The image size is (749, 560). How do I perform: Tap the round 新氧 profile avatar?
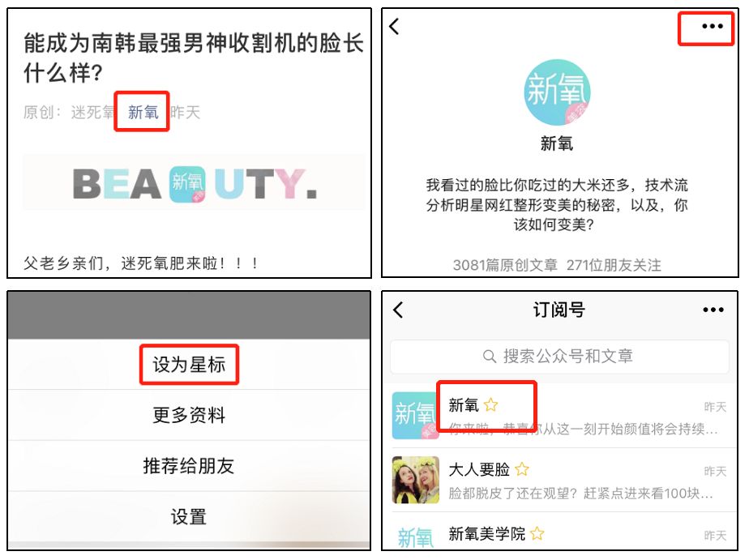point(557,92)
